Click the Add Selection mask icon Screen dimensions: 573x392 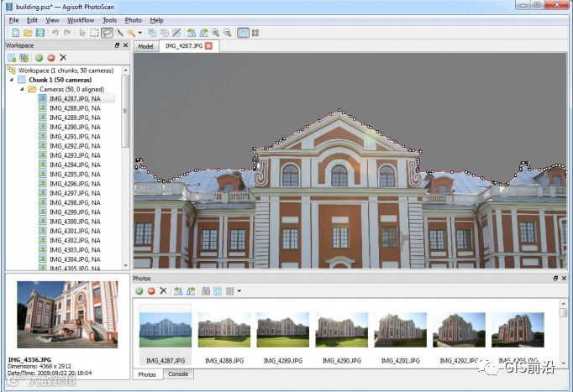(152, 33)
